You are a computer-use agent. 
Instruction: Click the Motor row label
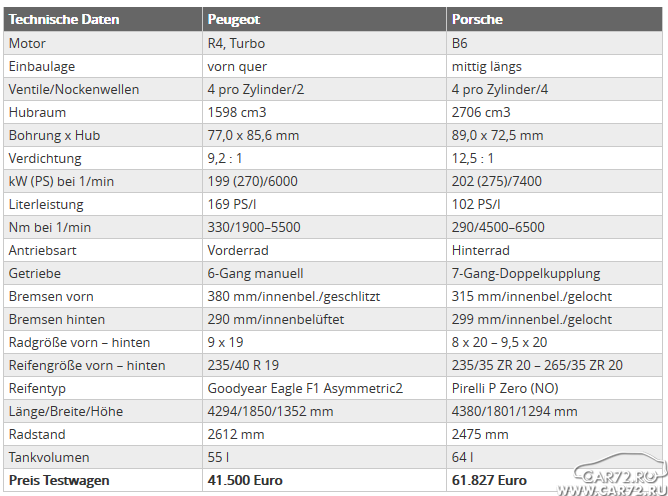pyautogui.click(x=27, y=43)
